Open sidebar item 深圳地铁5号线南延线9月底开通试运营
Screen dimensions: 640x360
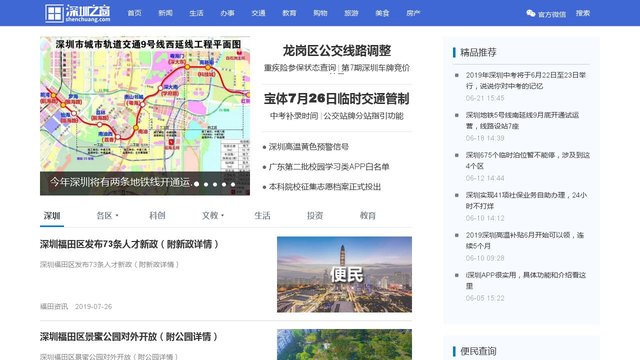pyautogui.click(x=522, y=120)
